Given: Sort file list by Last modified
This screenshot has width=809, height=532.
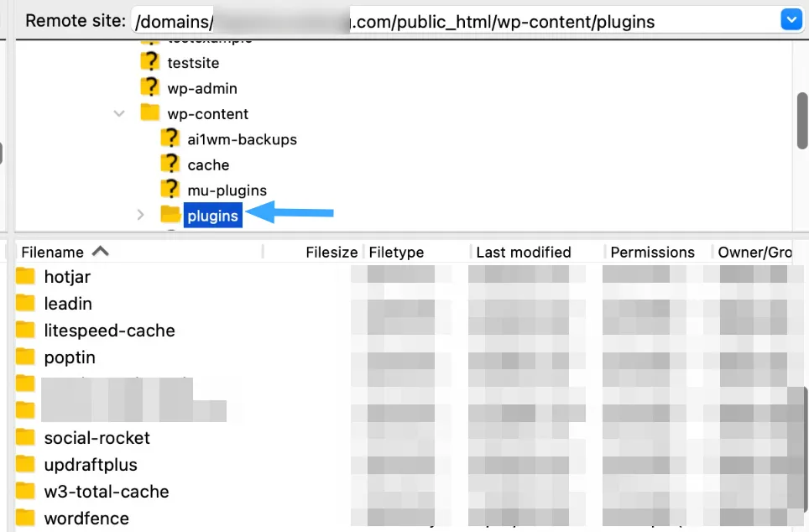Looking at the screenshot, I should pyautogui.click(x=524, y=253).
